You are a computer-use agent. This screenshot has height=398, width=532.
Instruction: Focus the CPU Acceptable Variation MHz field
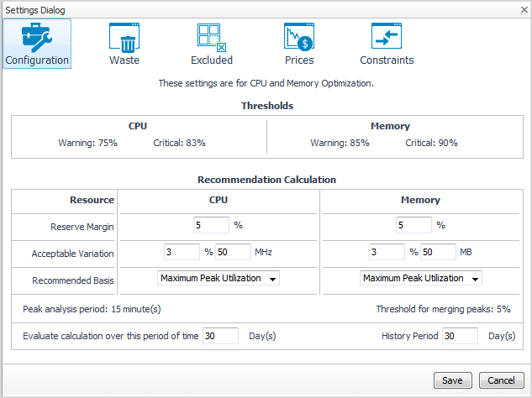pyautogui.click(x=233, y=252)
